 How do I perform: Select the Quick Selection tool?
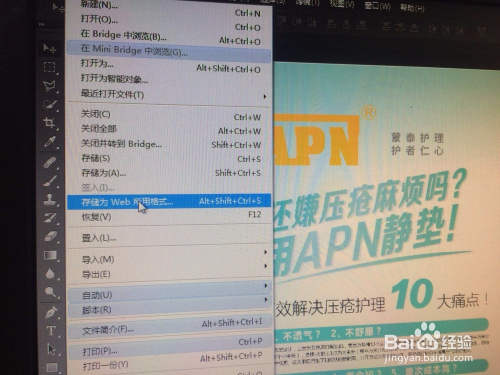point(50,104)
